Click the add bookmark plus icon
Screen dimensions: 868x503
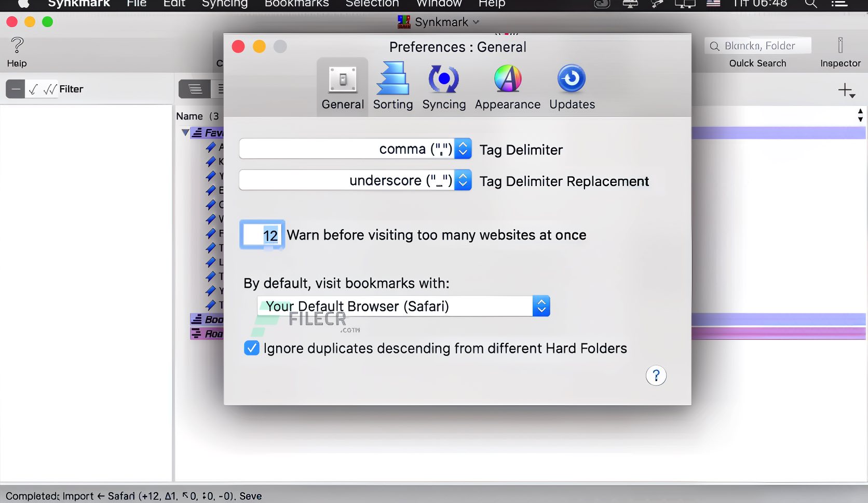tap(846, 89)
